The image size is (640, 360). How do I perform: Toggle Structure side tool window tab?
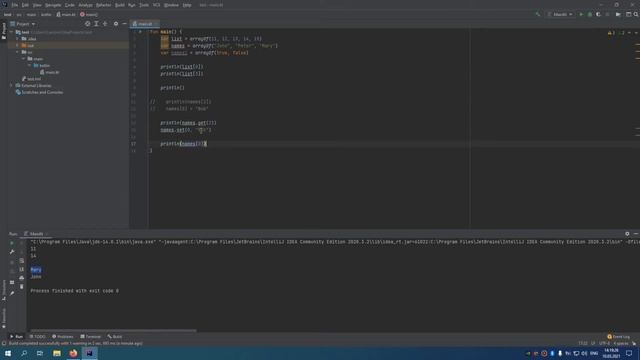(x=4, y=290)
